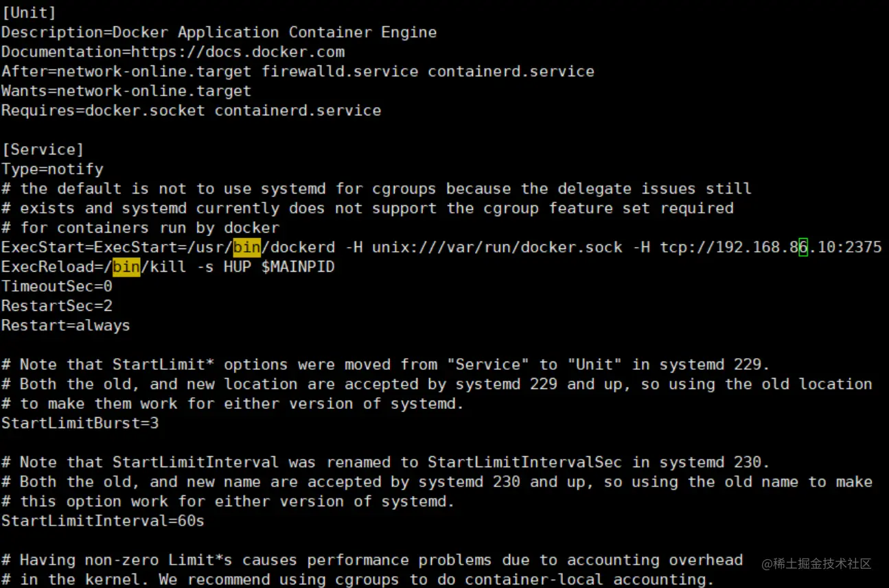The width and height of the screenshot is (889, 588).
Task: Click comment mentioning 'systemd 230 and up'
Action: pos(437,482)
